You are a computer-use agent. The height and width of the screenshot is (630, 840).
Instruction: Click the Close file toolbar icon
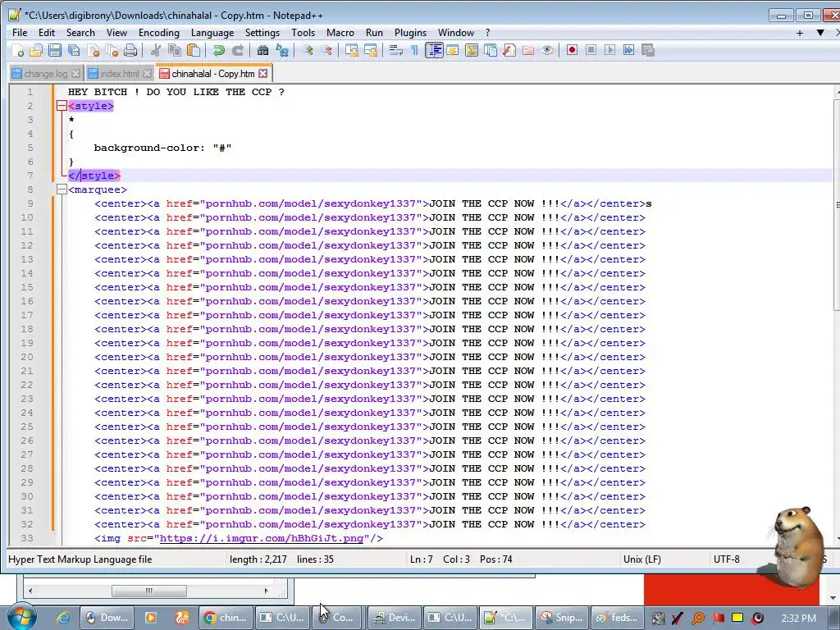pos(94,50)
